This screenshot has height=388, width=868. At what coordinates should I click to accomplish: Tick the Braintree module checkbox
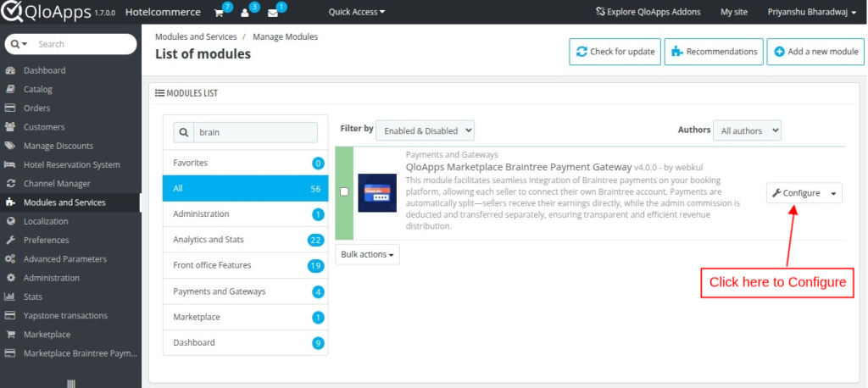(344, 192)
